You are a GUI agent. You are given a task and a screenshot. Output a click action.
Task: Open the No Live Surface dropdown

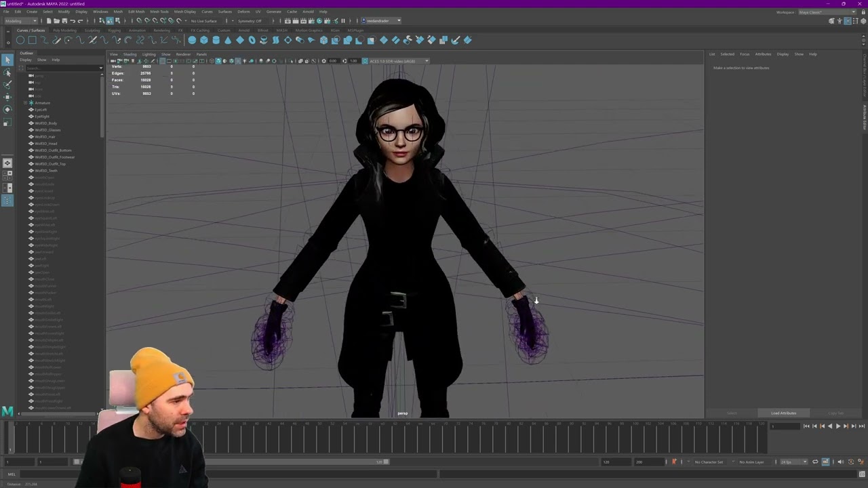203,21
